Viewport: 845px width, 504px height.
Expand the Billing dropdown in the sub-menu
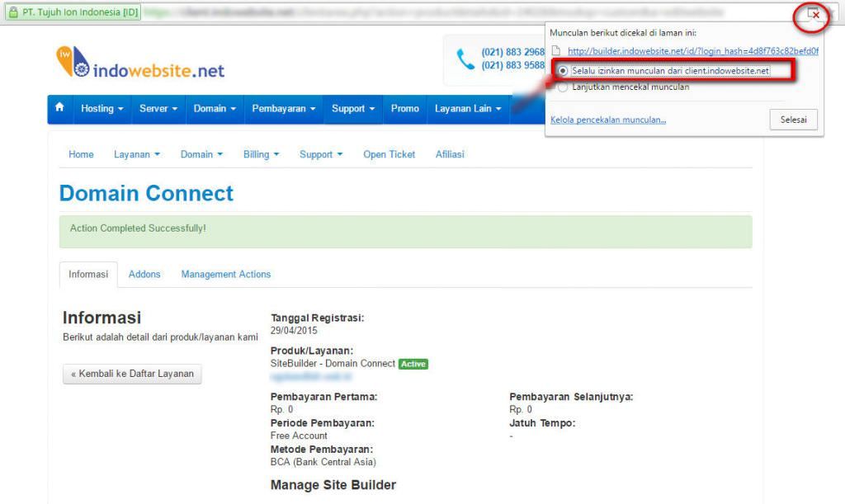coord(261,154)
